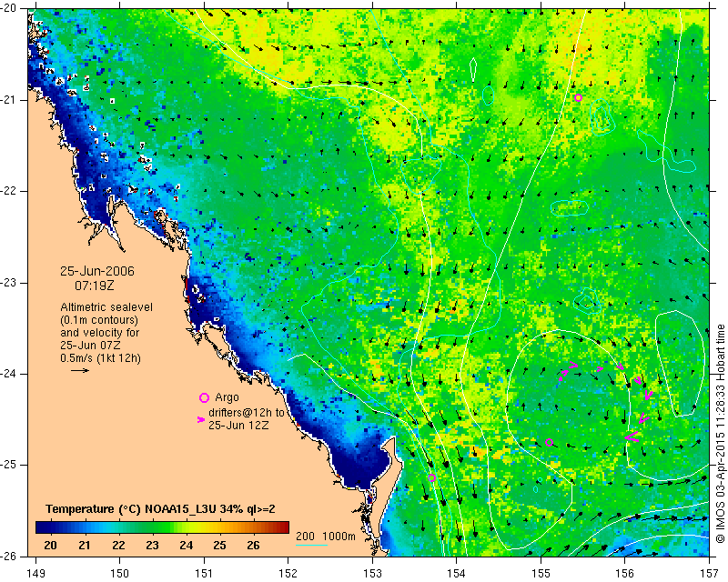Click the longitude axis label '155'
The width and height of the screenshot is (728, 582).
[x=541, y=574]
